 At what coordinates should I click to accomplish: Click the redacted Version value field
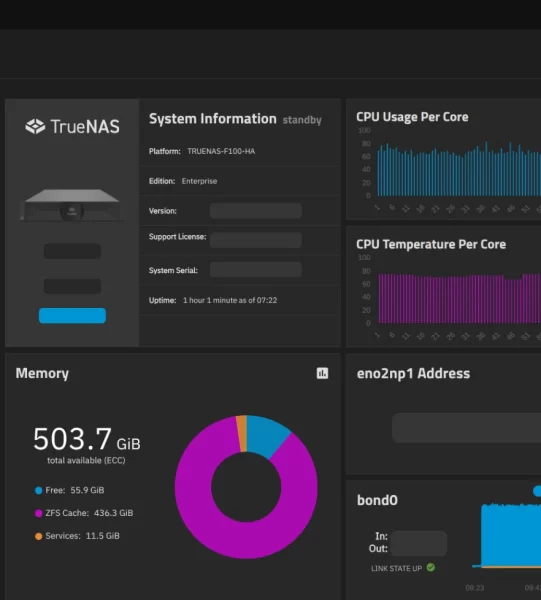[x=256, y=211]
